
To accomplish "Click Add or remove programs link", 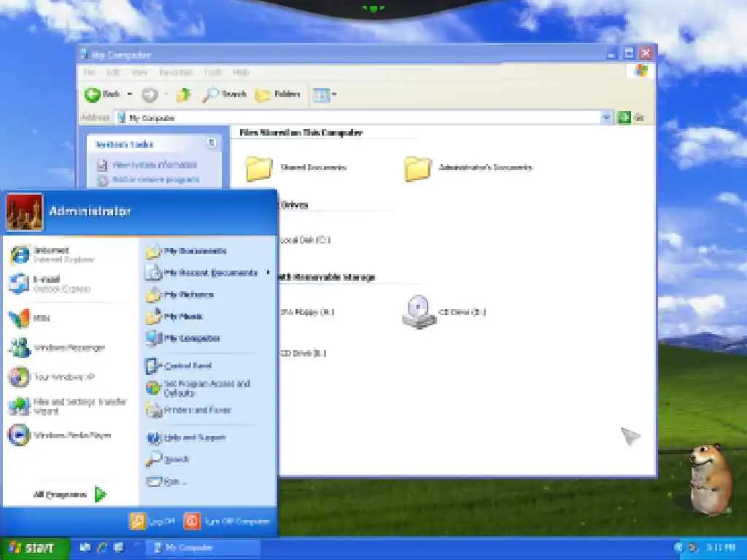I will click(x=156, y=179).
